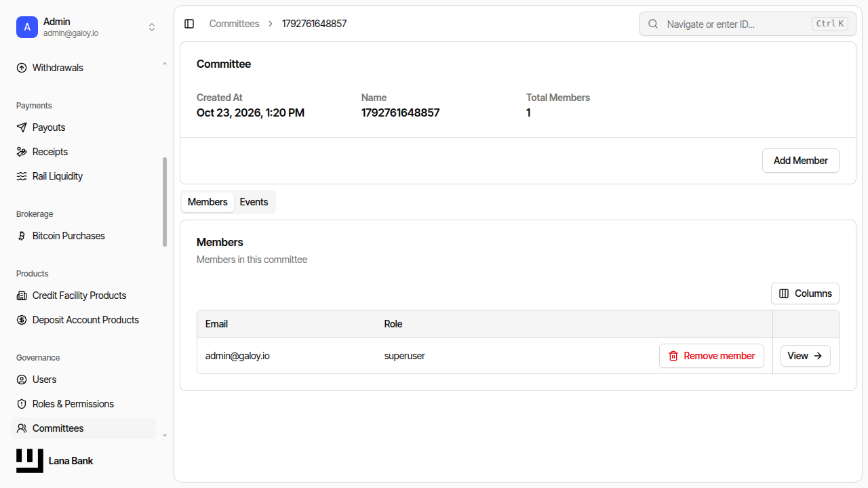Screen dimensions: 868x488
Task: Open Credit Facility Products
Action: coord(83,296)
